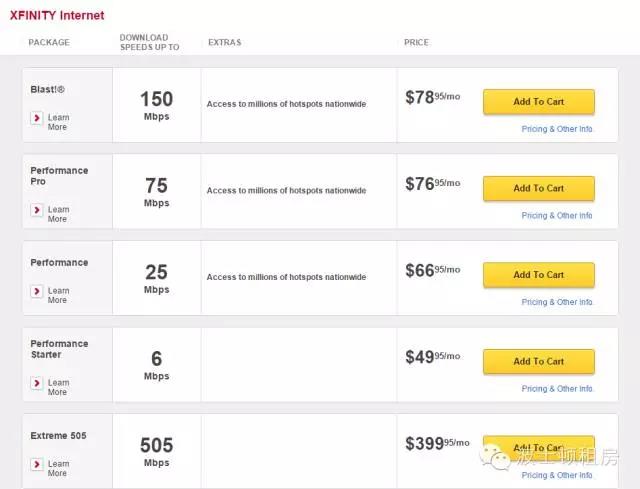Screen dimensions: 640x489
Task: Click the Extreme 505 Learn More arrow icon
Action: 37,464
